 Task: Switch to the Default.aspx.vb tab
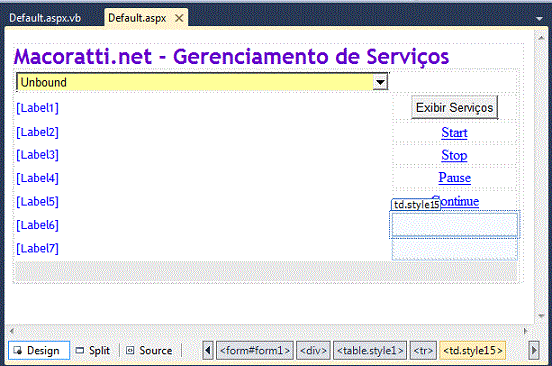point(45,18)
